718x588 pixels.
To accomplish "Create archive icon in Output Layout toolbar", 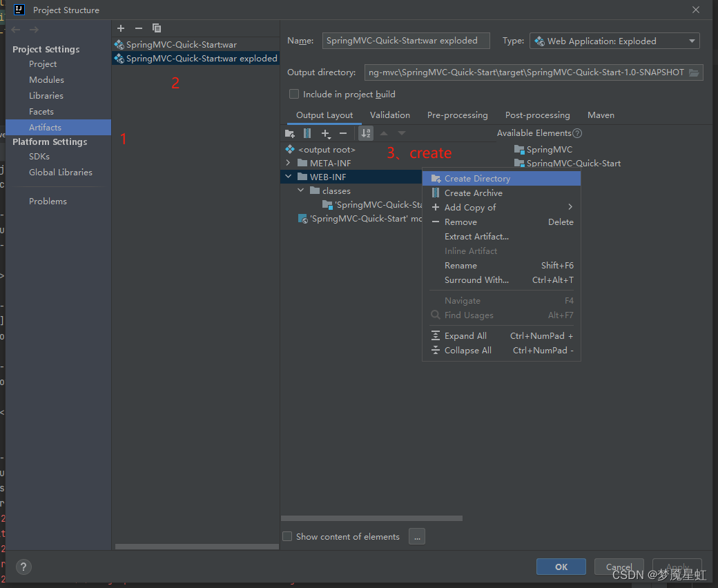I will point(307,133).
